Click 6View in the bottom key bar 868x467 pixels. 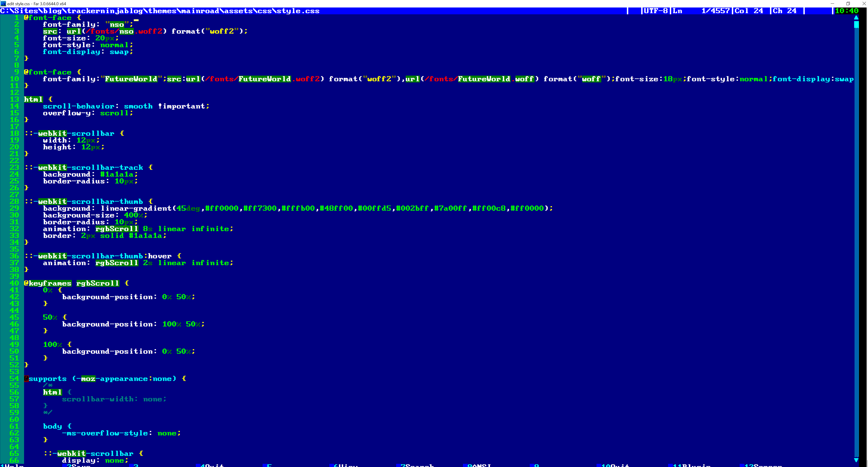(345, 465)
